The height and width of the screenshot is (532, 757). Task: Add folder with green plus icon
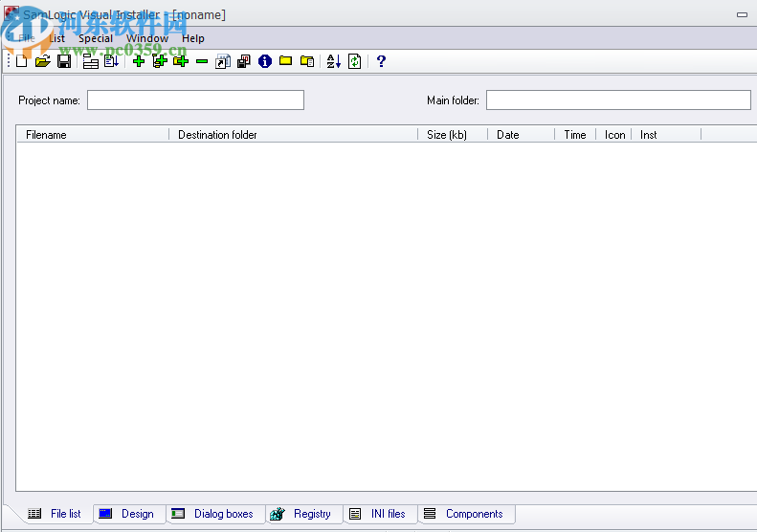181,61
